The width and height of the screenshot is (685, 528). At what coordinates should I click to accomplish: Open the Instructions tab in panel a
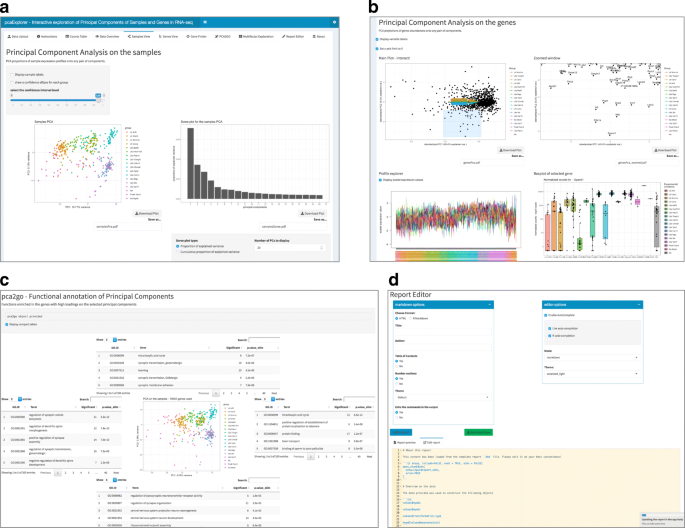(47, 37)
